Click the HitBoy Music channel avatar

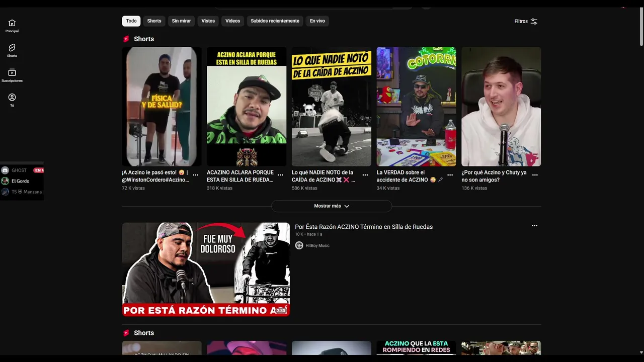coord(299,245)
